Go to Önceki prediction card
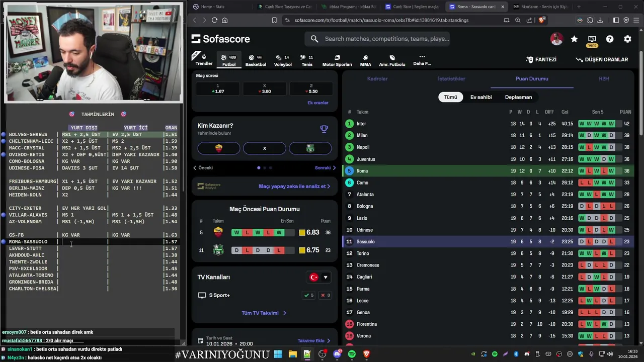 click(203, 168)
